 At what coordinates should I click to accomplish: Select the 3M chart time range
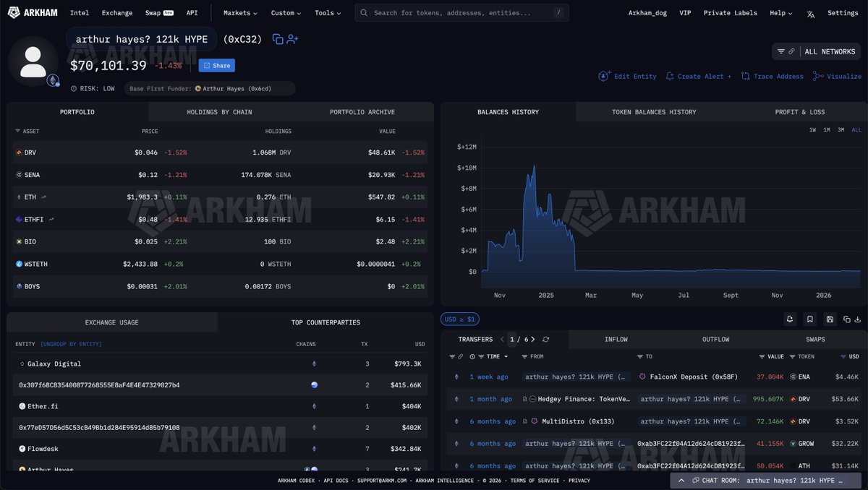(x=841, y=129)
